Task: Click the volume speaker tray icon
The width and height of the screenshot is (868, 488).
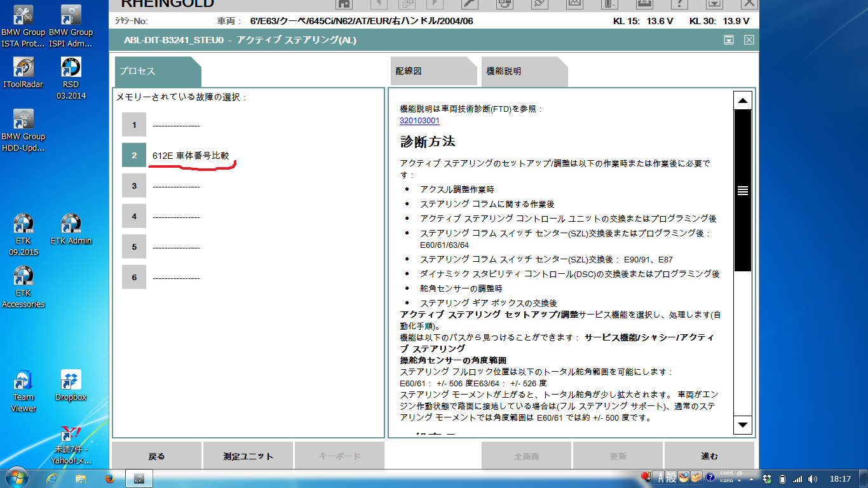Action: [814, 478]
